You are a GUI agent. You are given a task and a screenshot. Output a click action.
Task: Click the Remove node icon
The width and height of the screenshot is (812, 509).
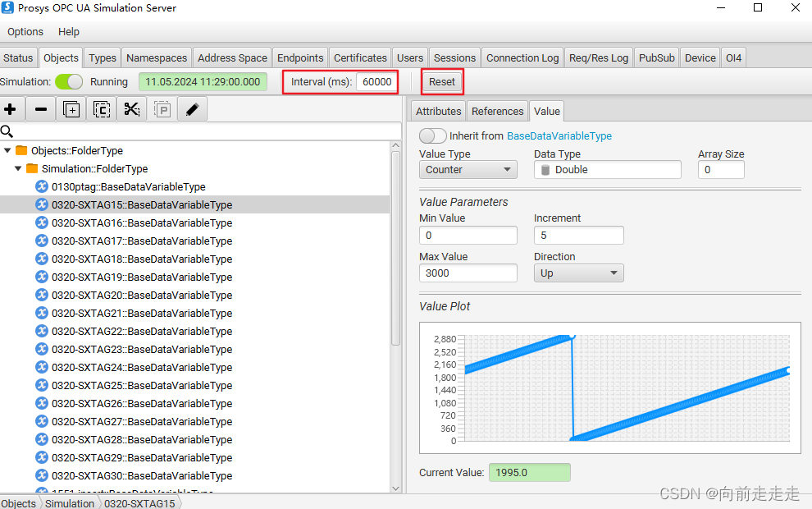coord(41,108)
